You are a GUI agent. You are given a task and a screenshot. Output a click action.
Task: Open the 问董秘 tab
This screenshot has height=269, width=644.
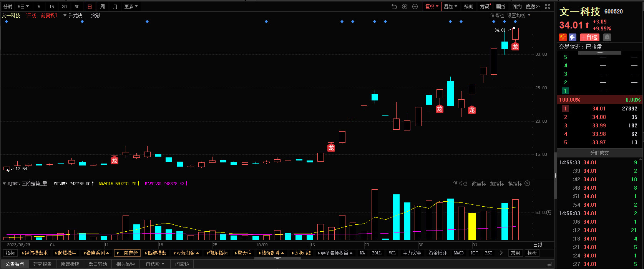[182, 264]
